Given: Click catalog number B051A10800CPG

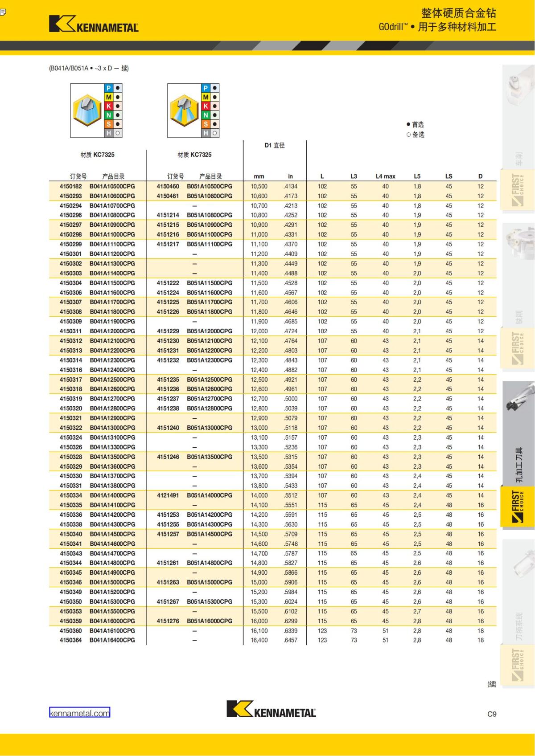Looking at the screenshot, I should 210,215.
